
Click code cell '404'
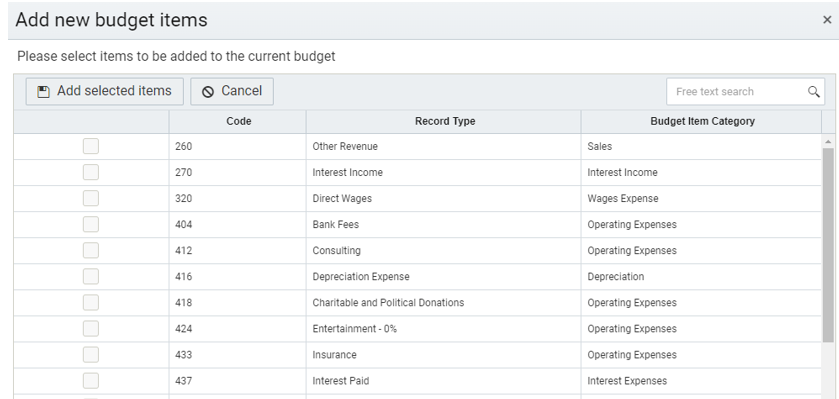tap(238, 224)
